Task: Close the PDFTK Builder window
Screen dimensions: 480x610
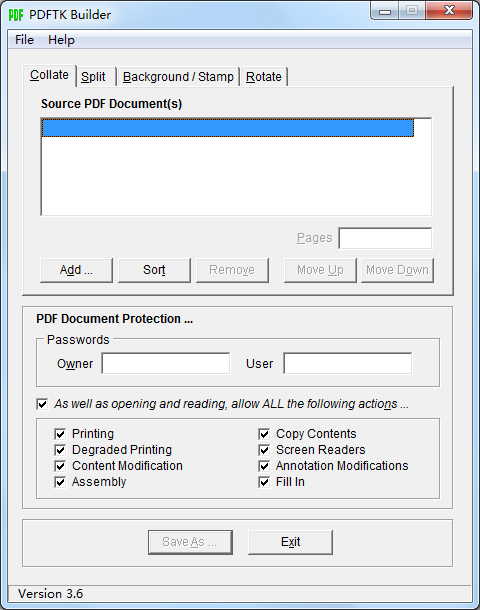Action: [x=449, y=11]
